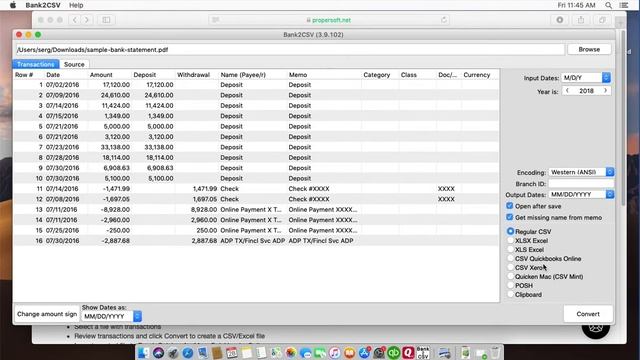Open the Trash in the dock
The image size is (640, 360).
pos(495,353)
